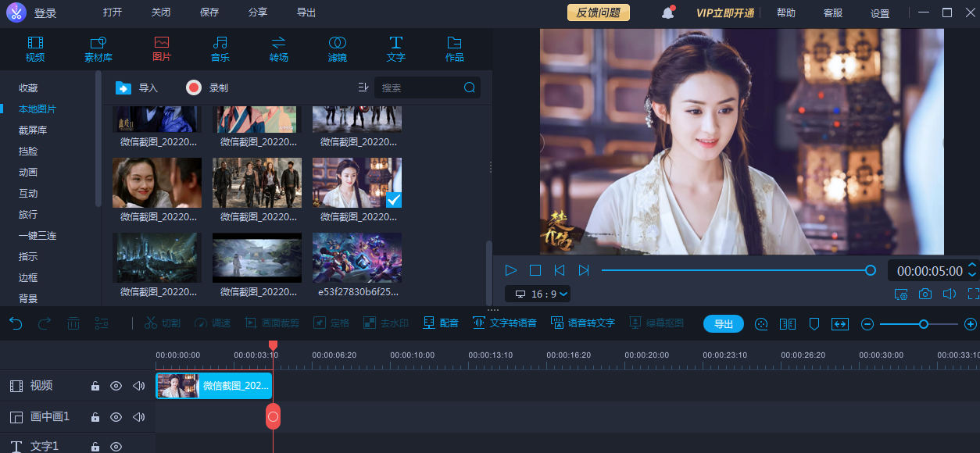Select 一键三连 category in sidebar

[38, 236]
